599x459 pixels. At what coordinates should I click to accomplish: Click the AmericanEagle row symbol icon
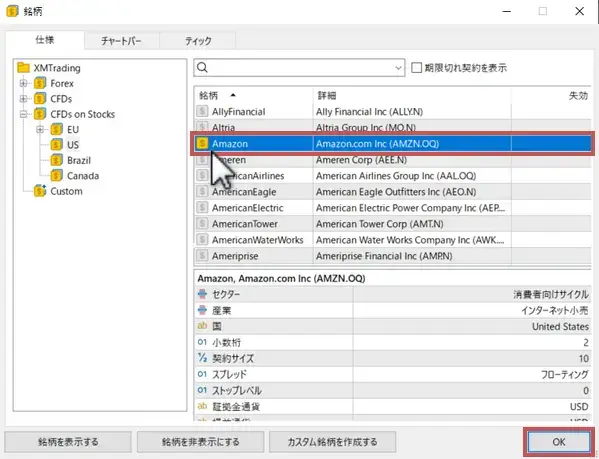(202, 191)
